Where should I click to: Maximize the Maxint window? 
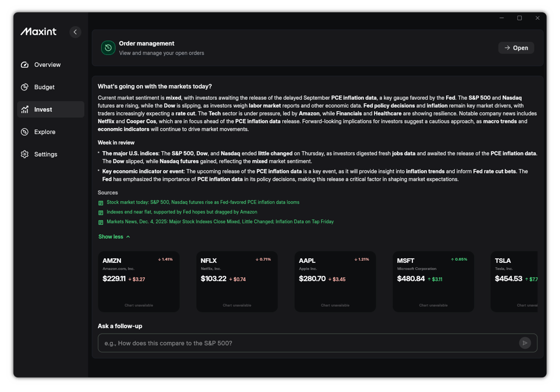pos(519,18)
